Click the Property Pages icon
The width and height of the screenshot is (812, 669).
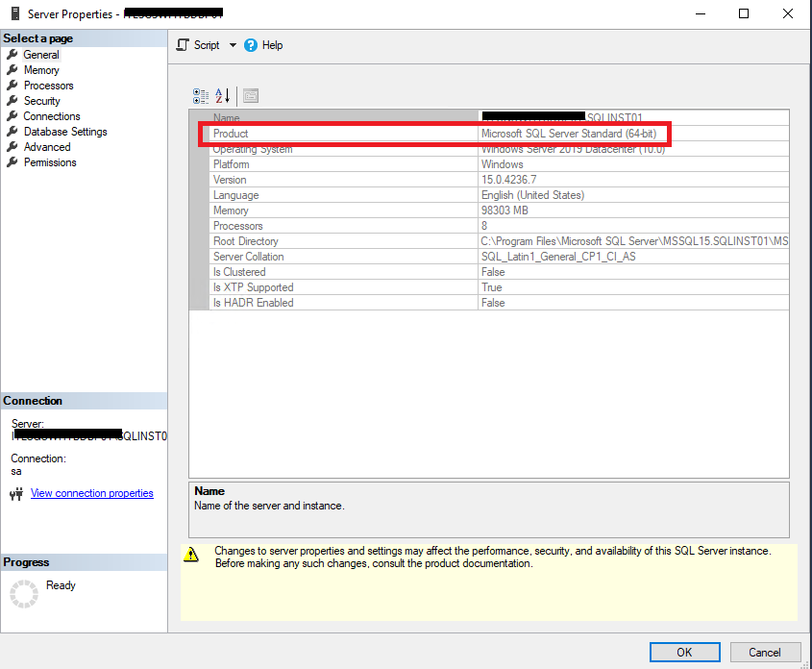click(251, 96)
